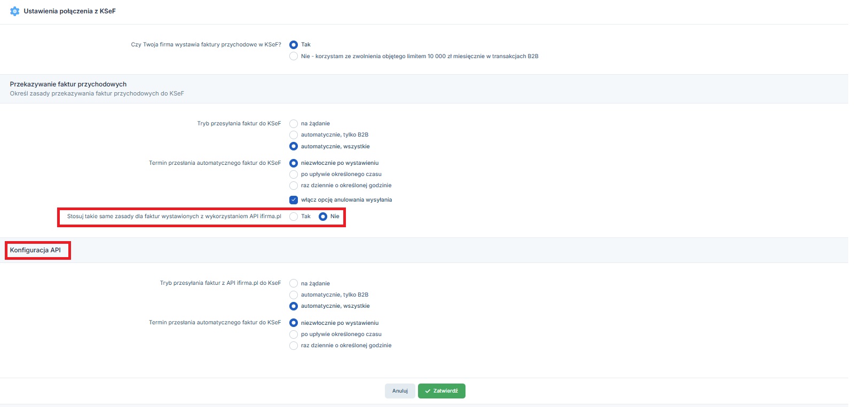Screen dimensions: 868x407
Task: Select Nie, korzystam ze zwolnienia 10 000 zł option
Action: (294, 57)
